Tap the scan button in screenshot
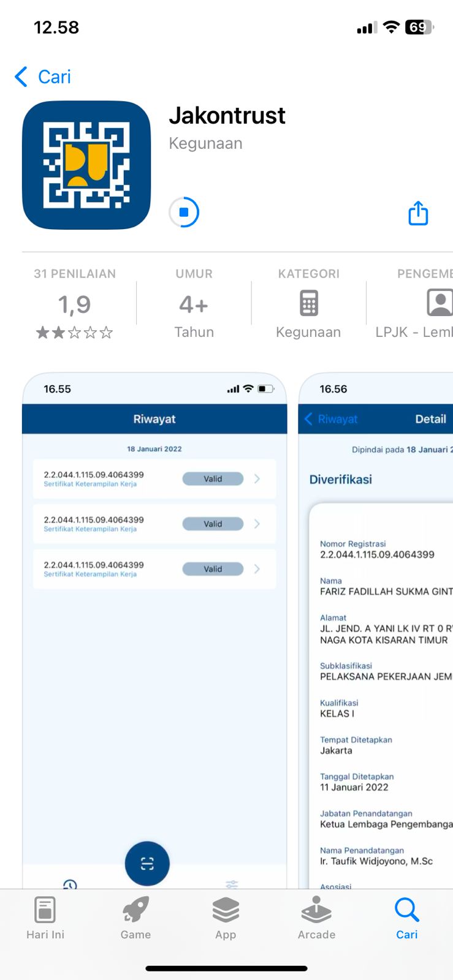The width and height of the screenshot is (453, 980). tap(147, 864)
